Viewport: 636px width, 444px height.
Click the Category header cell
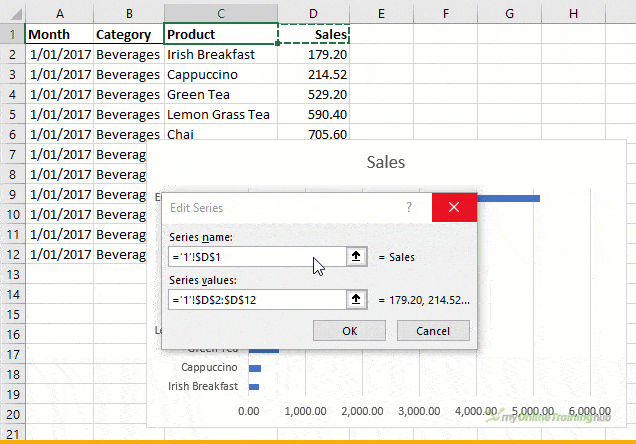pos(129,34)
